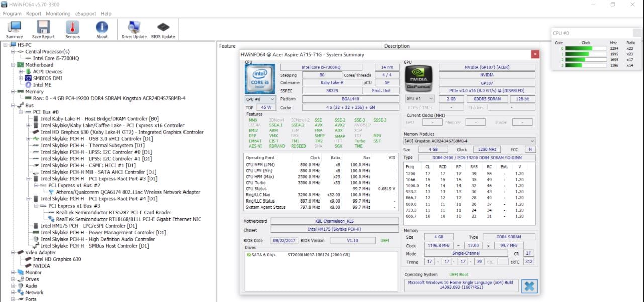Click the BIOS Date 08/22/2017 field
The image size is (644, 302).
click(285, 241)
